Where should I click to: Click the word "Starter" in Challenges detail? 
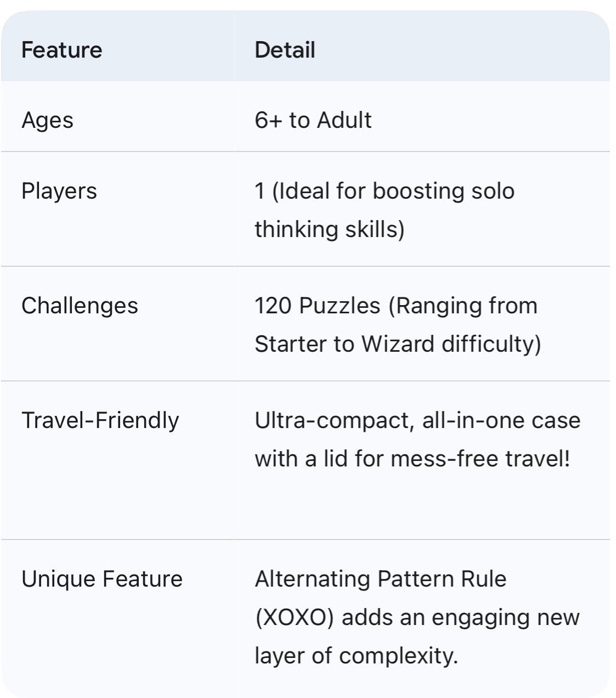(x=290, y=344)
